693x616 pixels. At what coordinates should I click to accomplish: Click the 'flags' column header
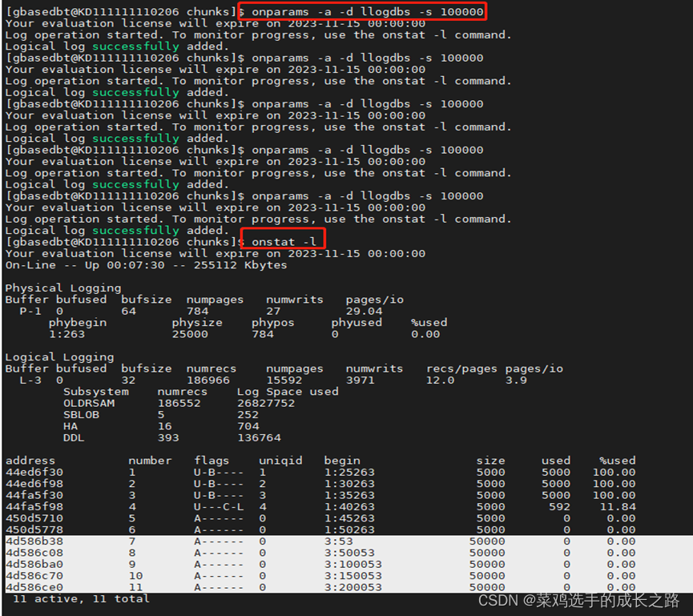[x=212, y=461]
